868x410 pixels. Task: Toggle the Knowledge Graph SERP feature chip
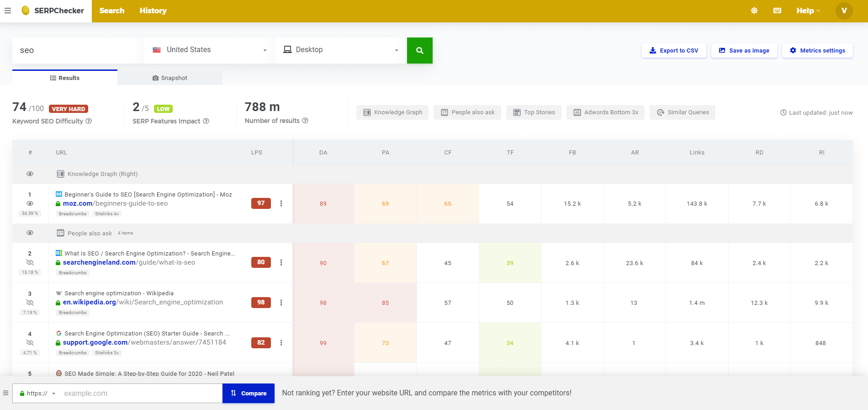pos(392,112)
